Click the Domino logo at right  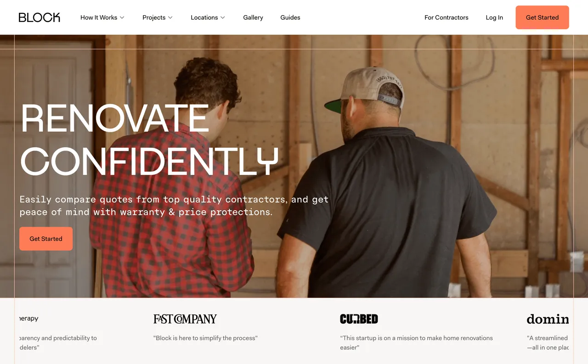click(x=548, y=319)
